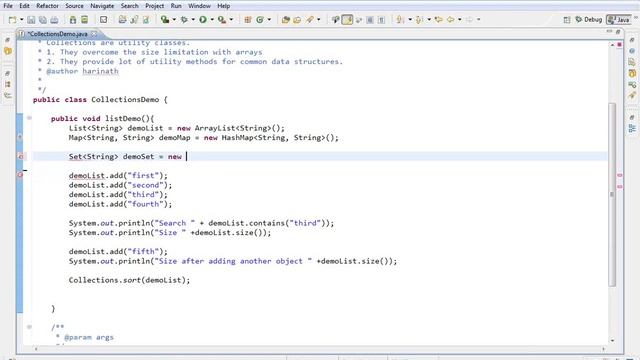
Task: Click the Search flashlight toolbar icon
Action: (310, 20)
